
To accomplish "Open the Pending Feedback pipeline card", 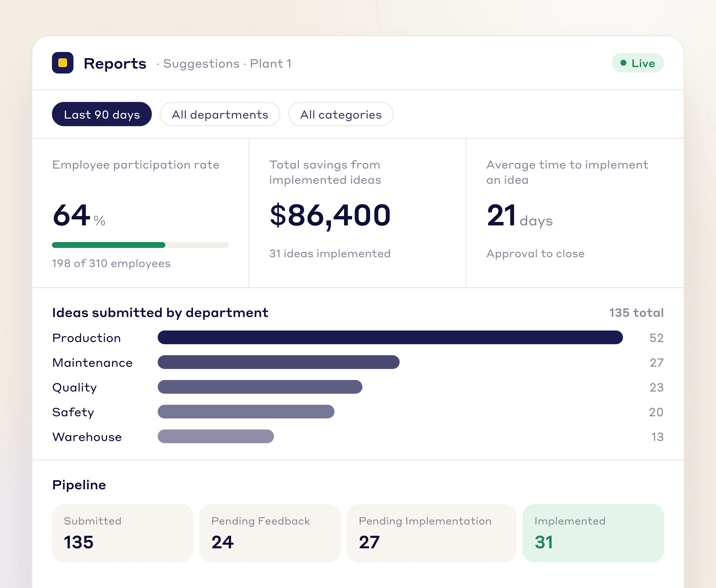I will (x=270, y=533).
